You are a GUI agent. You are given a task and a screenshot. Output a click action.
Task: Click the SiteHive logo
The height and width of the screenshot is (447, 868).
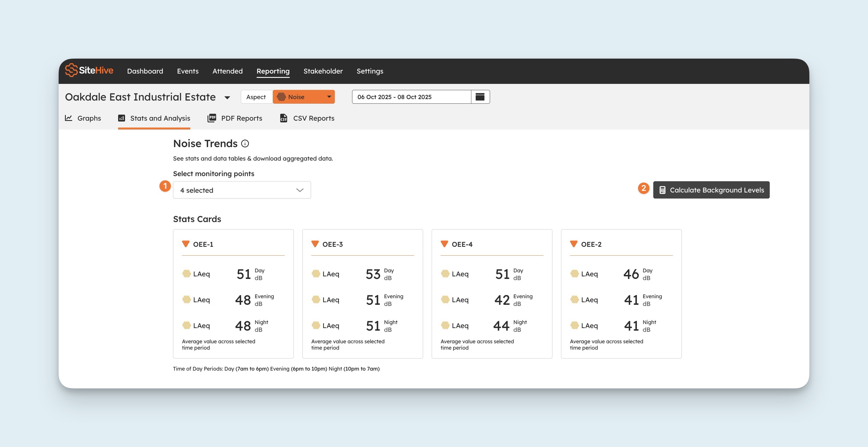[89, 70]
